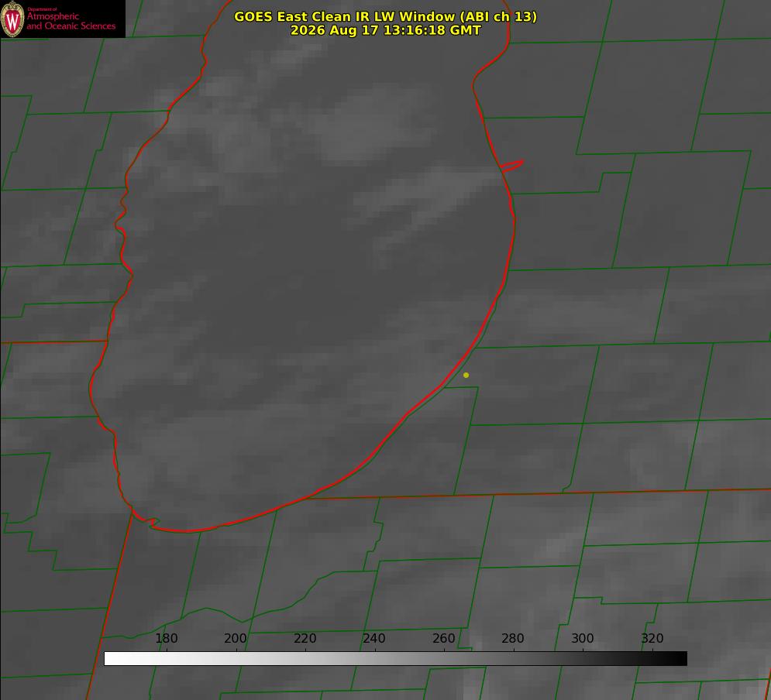Image resolution: width=771 pixels, height=700 pixels.
Task: Click the colorbar label 280
Action: coord(513,638)
